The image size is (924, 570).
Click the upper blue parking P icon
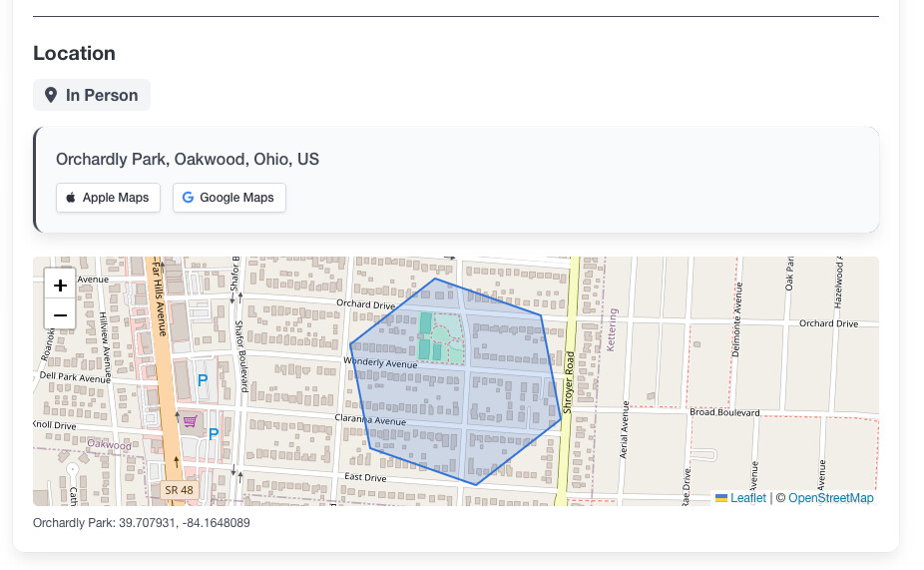pos(203,380)
